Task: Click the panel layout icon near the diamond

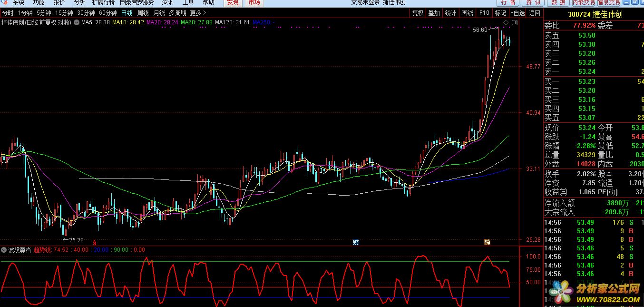Action: coord(514,22)
